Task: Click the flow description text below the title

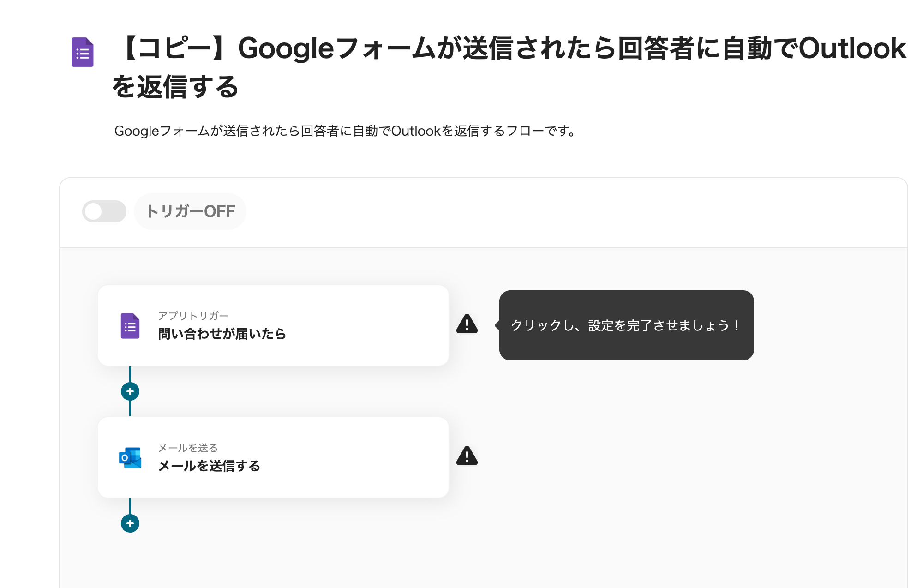Action: click(x=346, y=131)
